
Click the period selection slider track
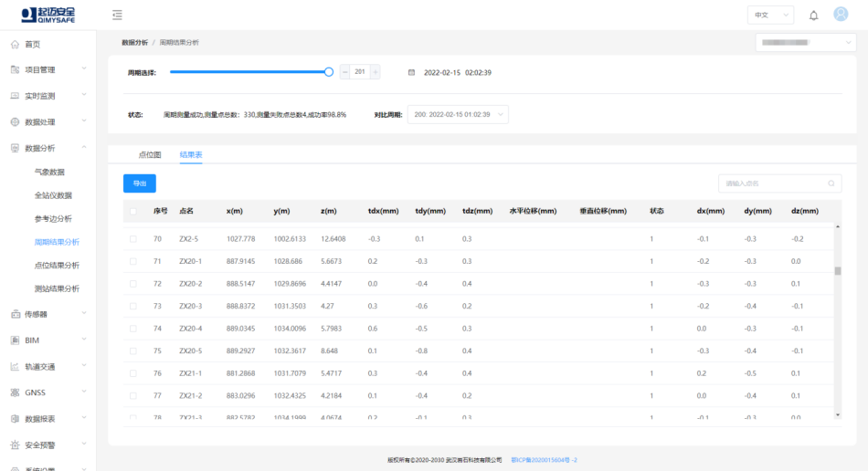(x=249, y=72)
